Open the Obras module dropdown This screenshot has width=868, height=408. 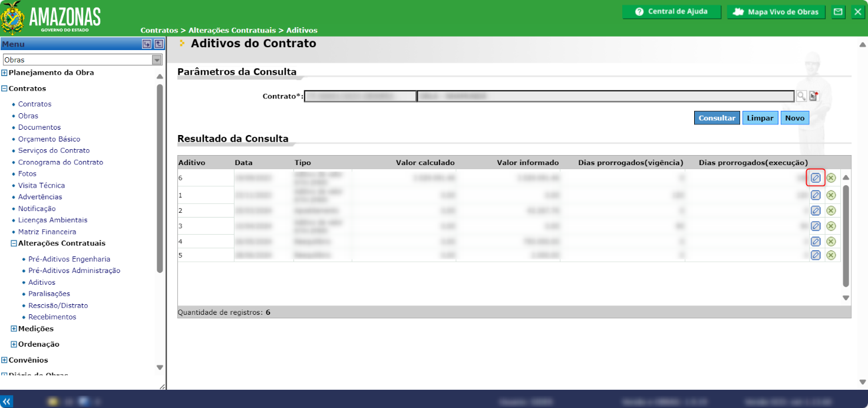(x=82, y=60)
